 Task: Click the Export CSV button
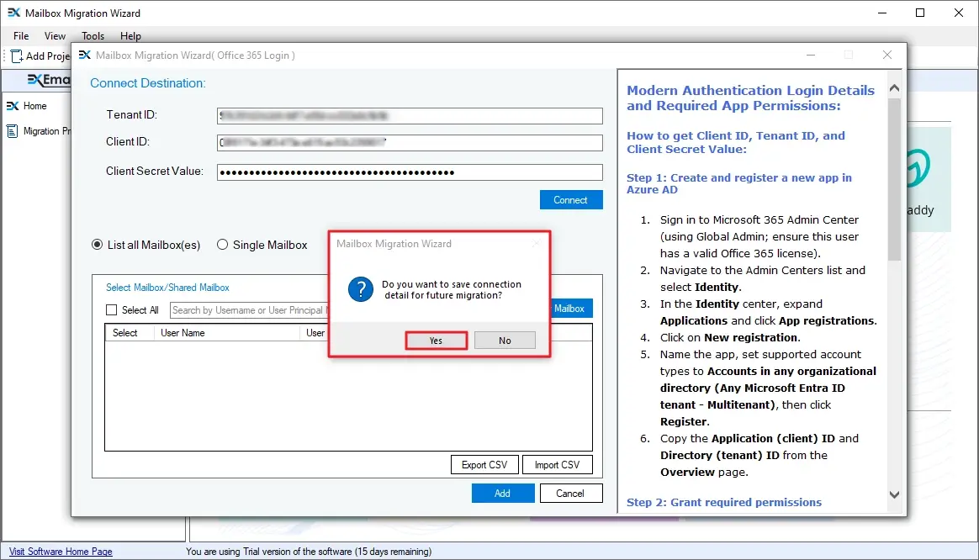[484, 464]
